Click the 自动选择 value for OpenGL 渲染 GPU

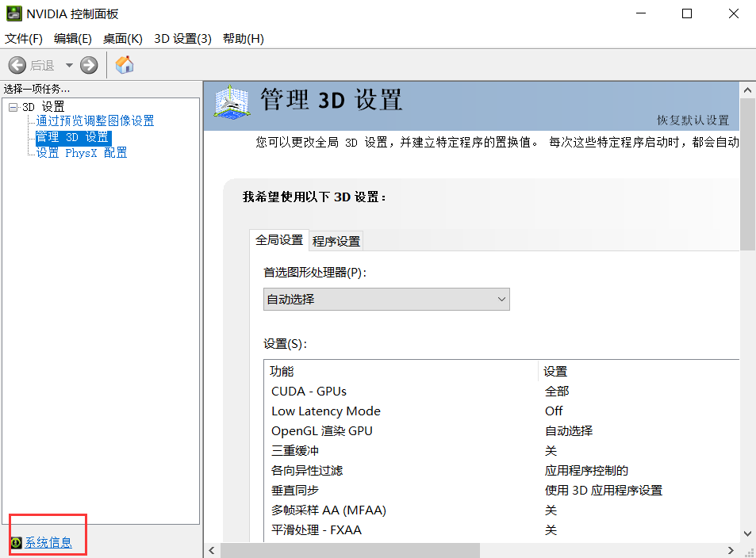tap(569, 431)
